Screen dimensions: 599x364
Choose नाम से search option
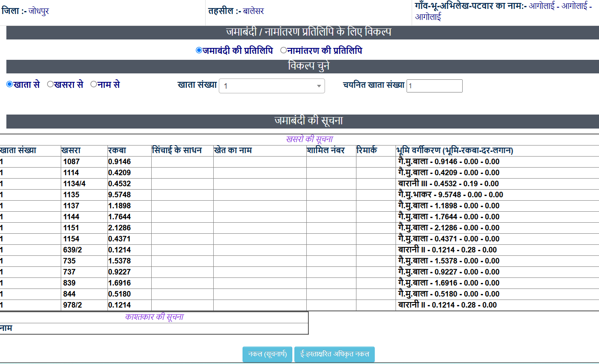coord(93,84)
